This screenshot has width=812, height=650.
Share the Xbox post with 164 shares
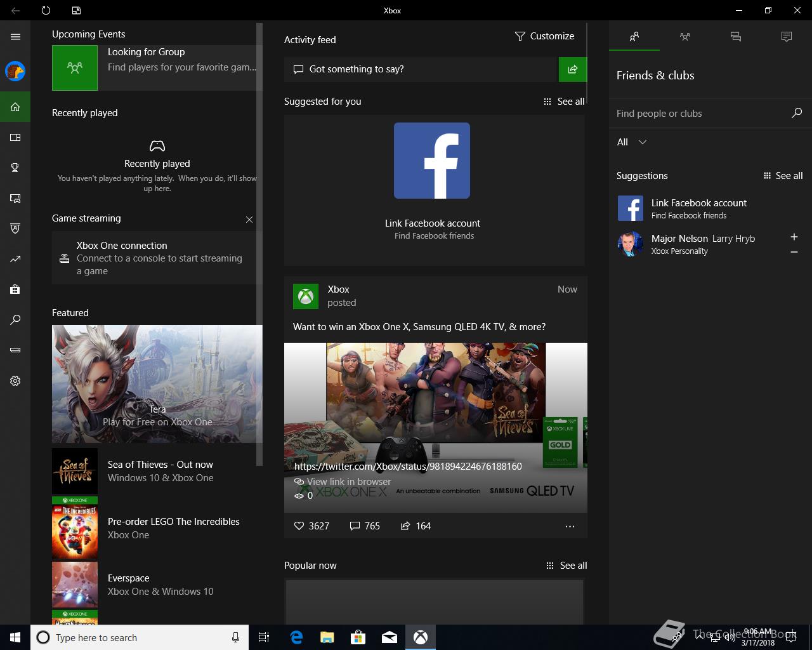point(416,526)
